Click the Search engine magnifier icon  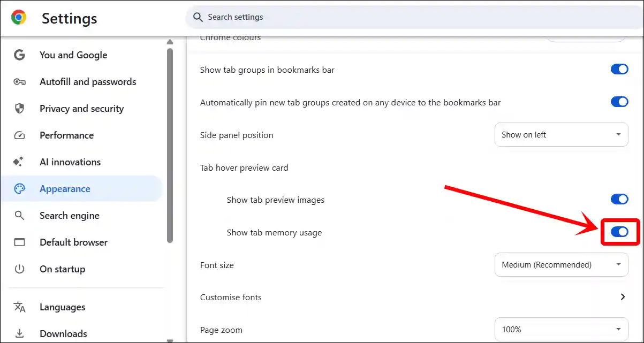pos(20,216)
